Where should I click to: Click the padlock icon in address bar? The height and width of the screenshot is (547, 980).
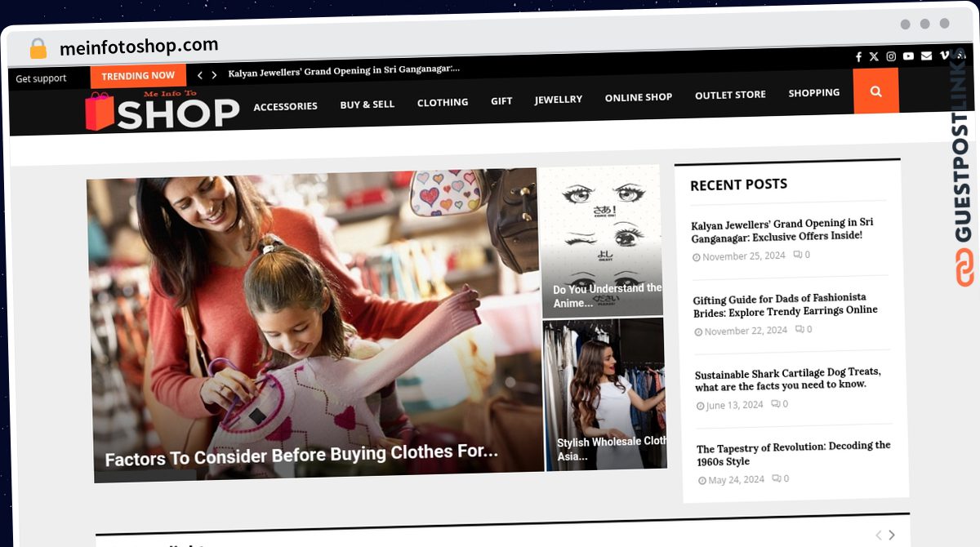coord(38,48)
